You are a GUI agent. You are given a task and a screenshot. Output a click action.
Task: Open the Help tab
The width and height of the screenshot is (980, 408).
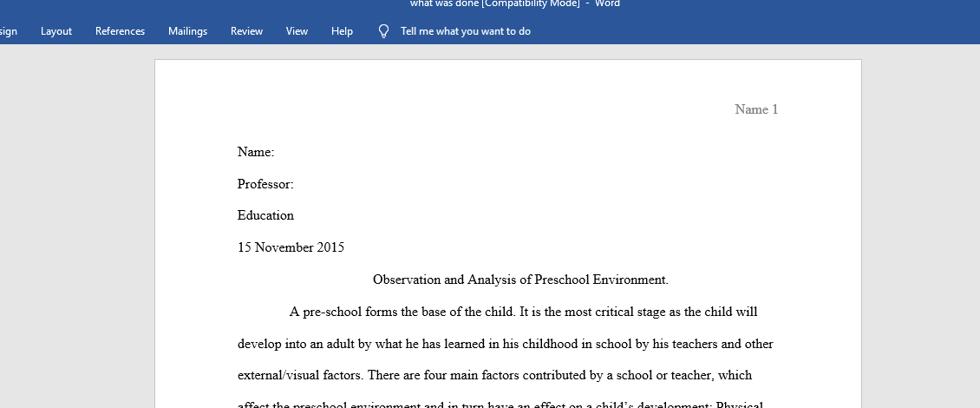coord(342,31)
